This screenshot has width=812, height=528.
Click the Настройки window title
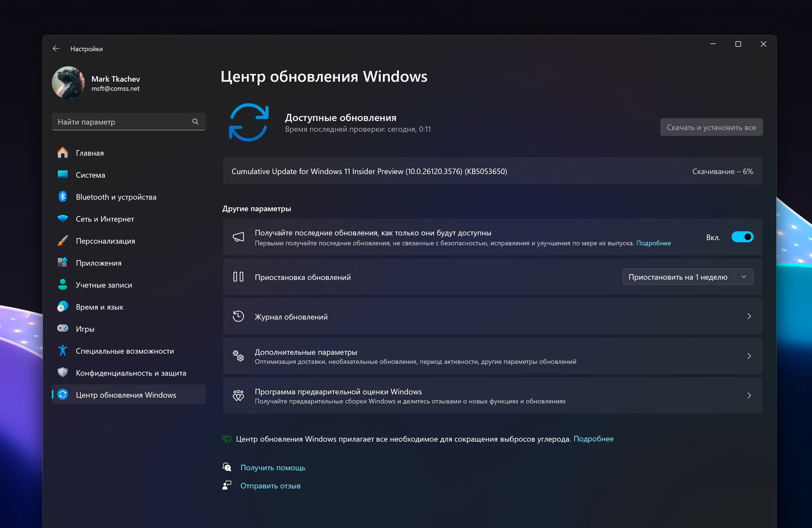click(x=87, y=49)
